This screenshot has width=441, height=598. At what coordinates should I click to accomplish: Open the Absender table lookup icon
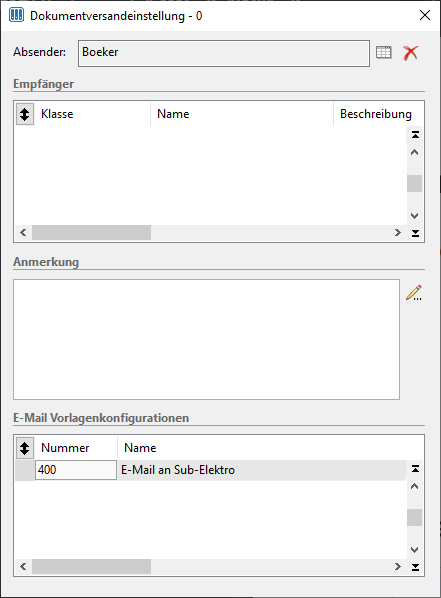tap(383, 52)
